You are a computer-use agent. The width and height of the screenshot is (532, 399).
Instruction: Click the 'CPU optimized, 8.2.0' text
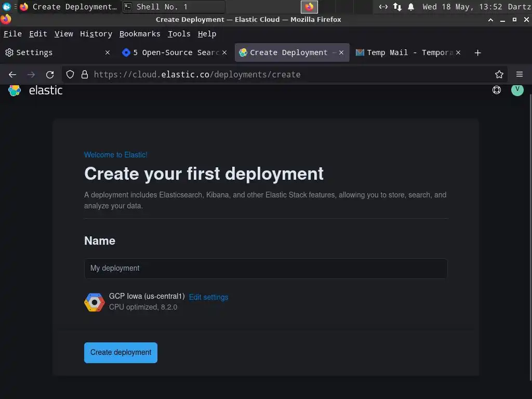pos(143,307)
